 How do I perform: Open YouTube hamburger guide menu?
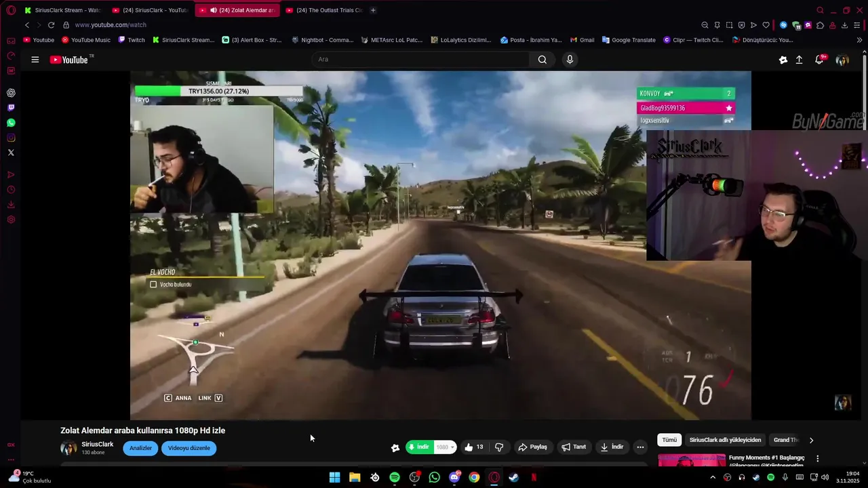[35, 60]
